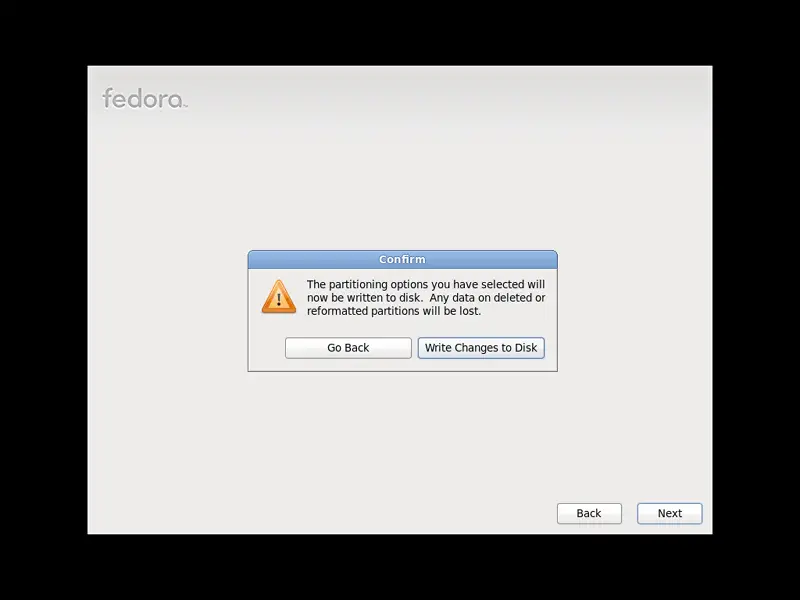The width and height of the screenshot is (800, 600).
Task: Confirm by clicking Write Changes to Disk
Action: point(481,348)
